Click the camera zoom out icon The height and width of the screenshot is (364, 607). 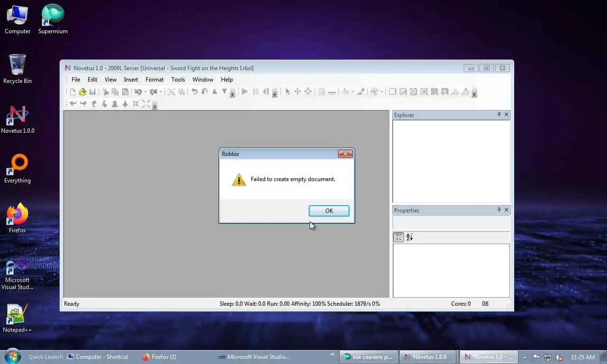tap(125, 104)
